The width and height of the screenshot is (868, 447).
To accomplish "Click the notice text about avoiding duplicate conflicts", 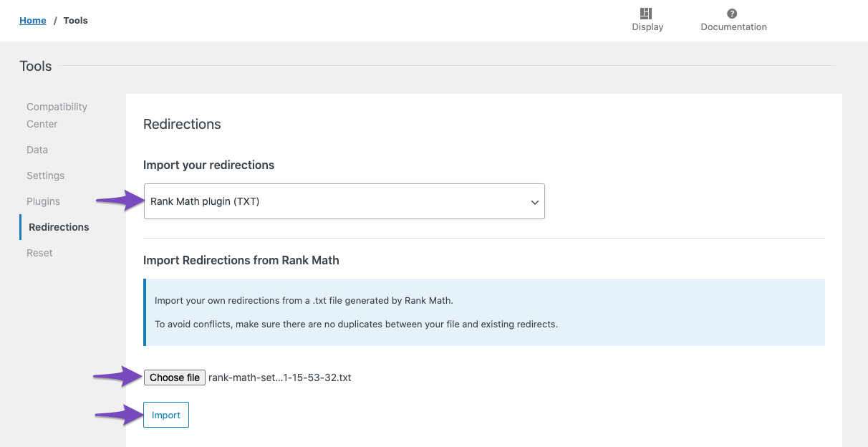I will 356,324.
